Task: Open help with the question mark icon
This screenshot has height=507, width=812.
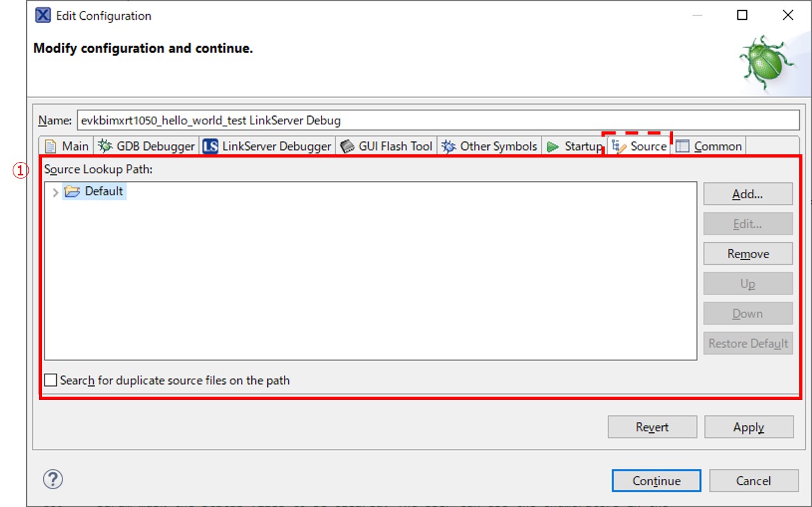Action: point(53,479)
